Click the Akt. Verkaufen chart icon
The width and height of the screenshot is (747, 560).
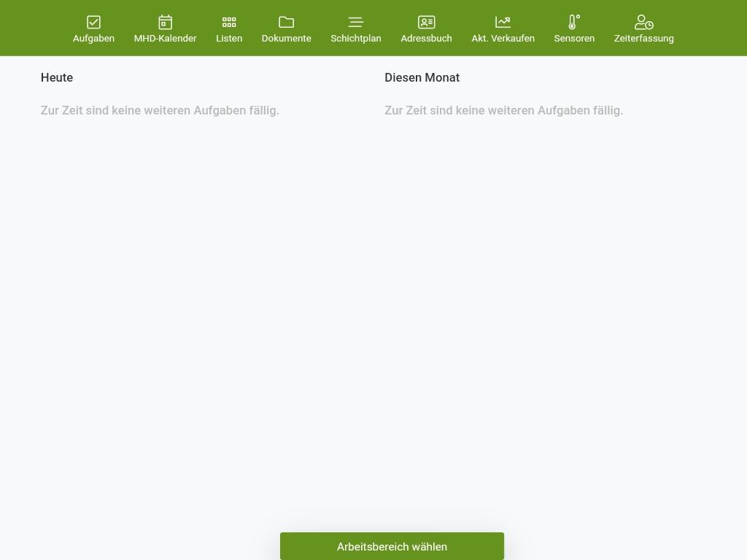click(503, 22)
